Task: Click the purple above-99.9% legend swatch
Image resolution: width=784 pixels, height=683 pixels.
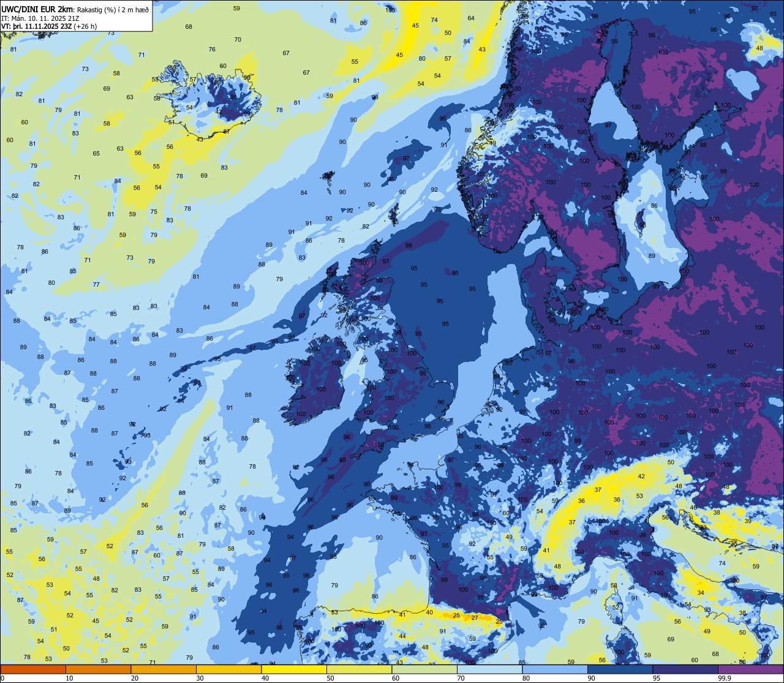Action: point(751,670)
